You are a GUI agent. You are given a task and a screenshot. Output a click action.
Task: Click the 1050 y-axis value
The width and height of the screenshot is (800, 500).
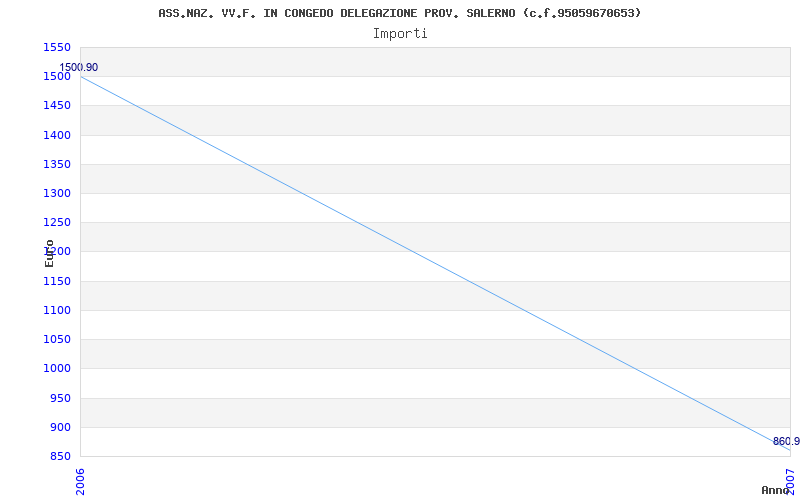point(57,339)
